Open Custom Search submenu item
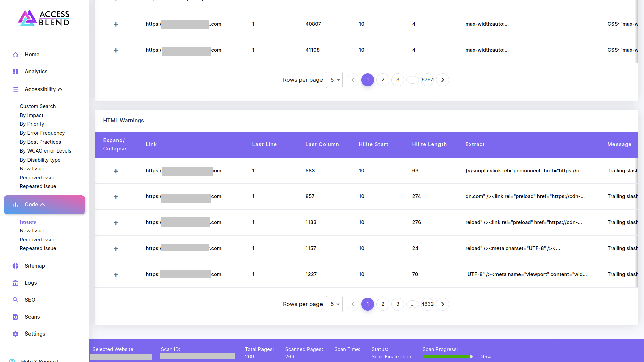Viewport: 644px width, 362px height. (x=38, y=106)
